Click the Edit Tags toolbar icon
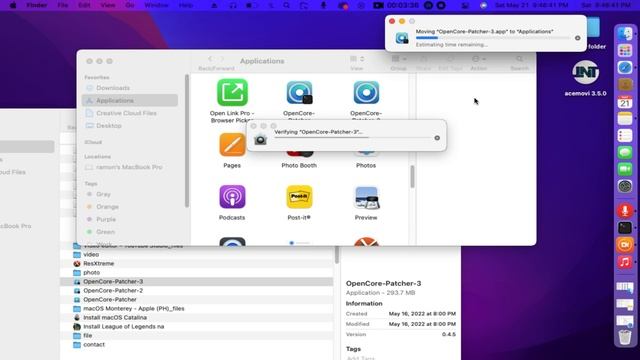 [x=450, y=59]
